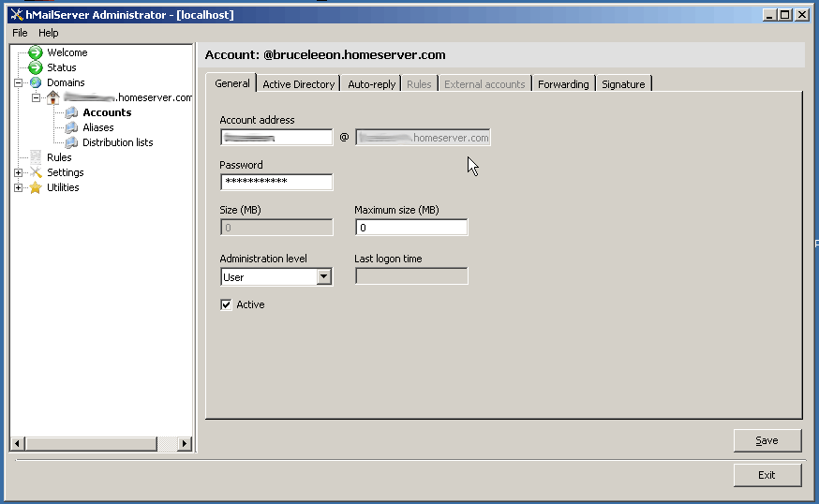Click the Save button
Viewport: 819px width, 504px height.
click(x=767, y=441)
